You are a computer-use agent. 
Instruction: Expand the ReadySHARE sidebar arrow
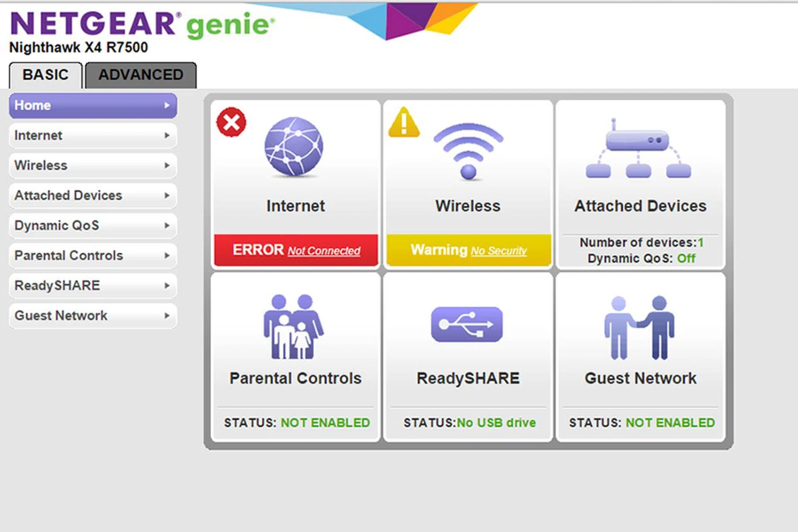(x=167, y=286)
